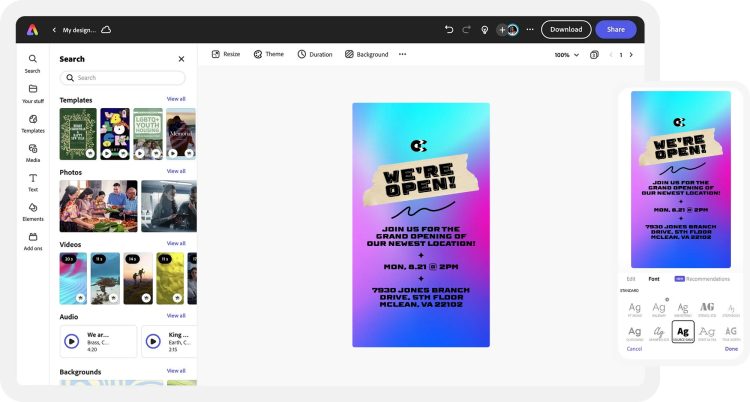Viewport: 750px width, 402px height.
Task: Open the Adobe Express home logo
Action: coord(32,30)
